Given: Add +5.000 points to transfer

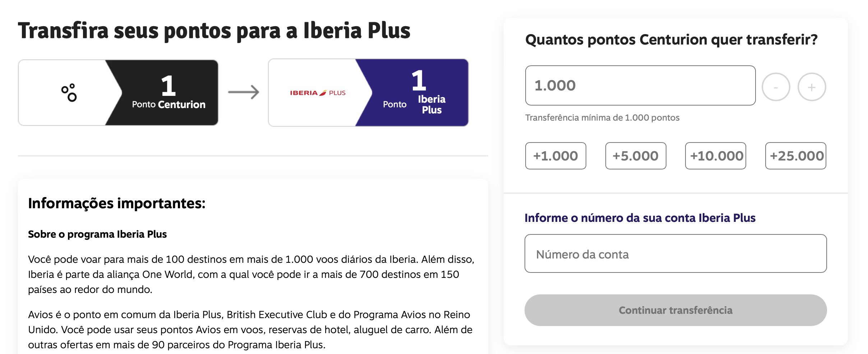Looking at the screenshot, I should coord(636,156).
